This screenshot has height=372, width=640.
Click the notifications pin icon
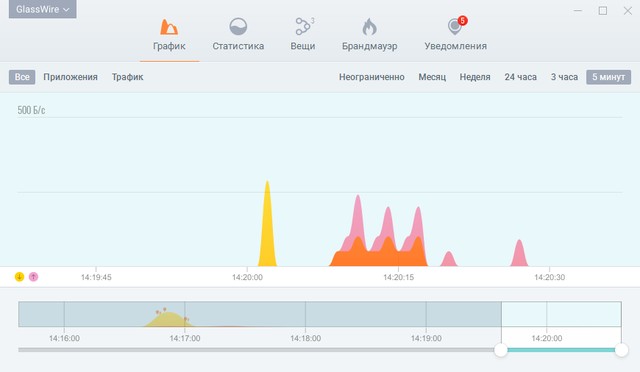click(x=454, y=27)
